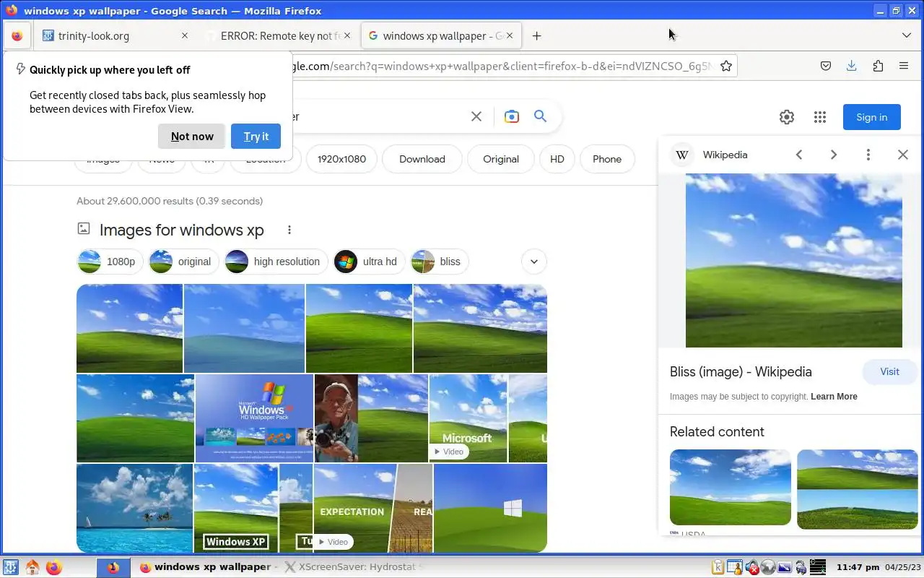Close the image preview panel
924x578 pixels.
pyautogui.click(x=903, y=155)
